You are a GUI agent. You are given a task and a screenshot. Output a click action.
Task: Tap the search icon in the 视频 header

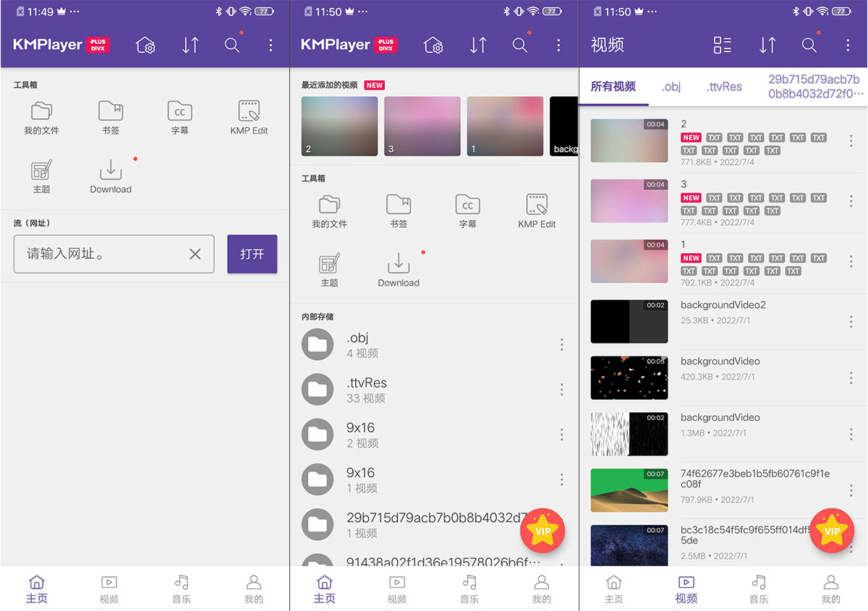(809, 45)
